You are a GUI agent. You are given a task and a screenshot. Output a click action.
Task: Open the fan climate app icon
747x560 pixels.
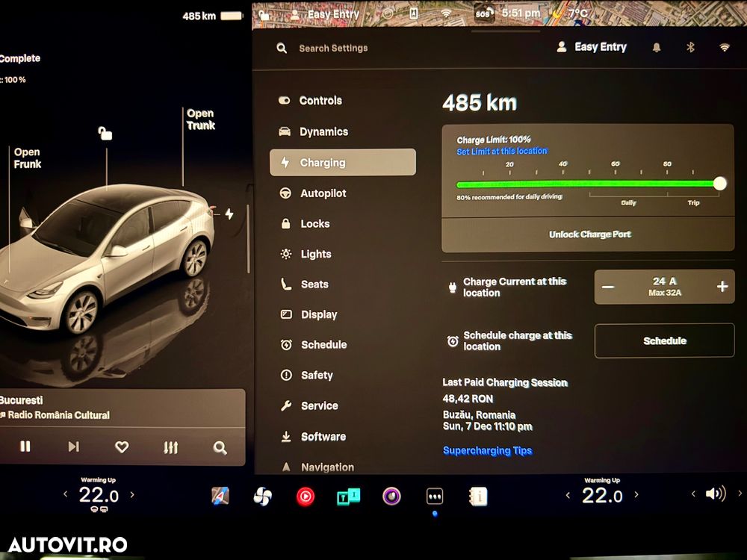(x=262, y=497)
